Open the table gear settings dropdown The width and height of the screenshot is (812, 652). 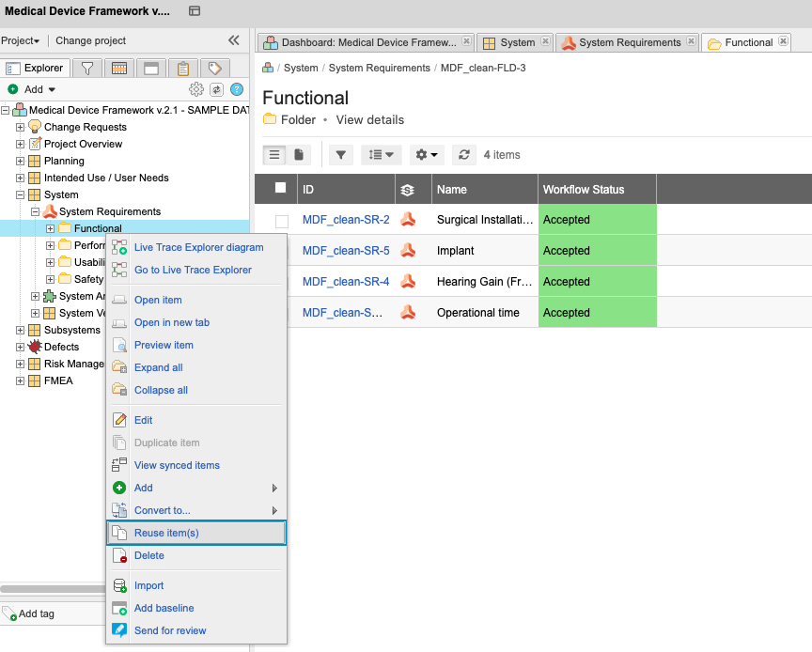click(427, 155)
